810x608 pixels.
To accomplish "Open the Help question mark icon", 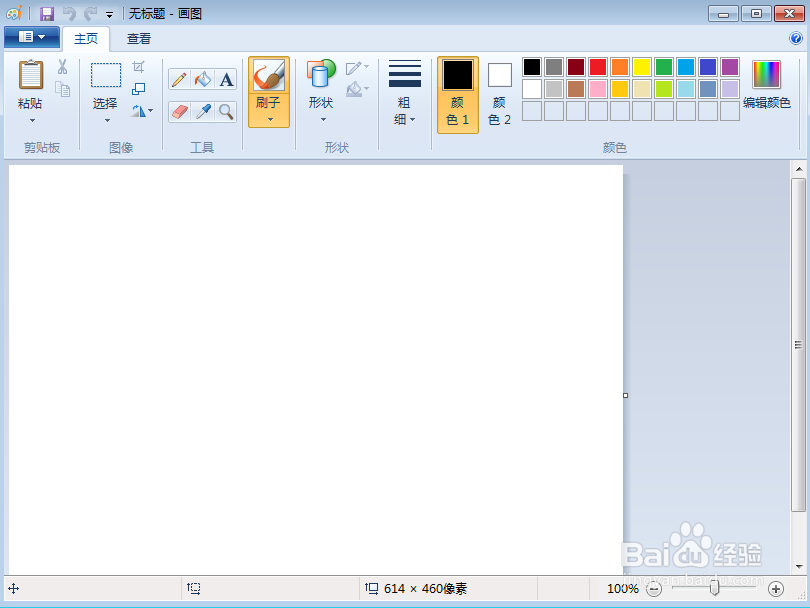I will pyautogui.click(x=796, y=38).
